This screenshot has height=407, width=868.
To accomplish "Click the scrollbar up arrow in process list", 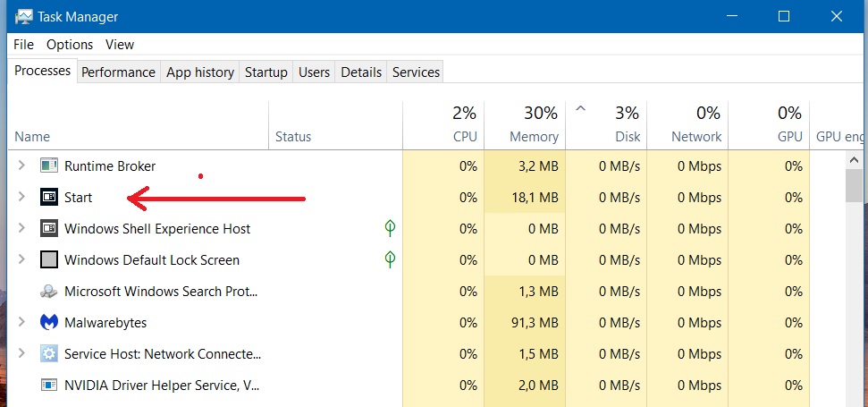I will [855, 160].
